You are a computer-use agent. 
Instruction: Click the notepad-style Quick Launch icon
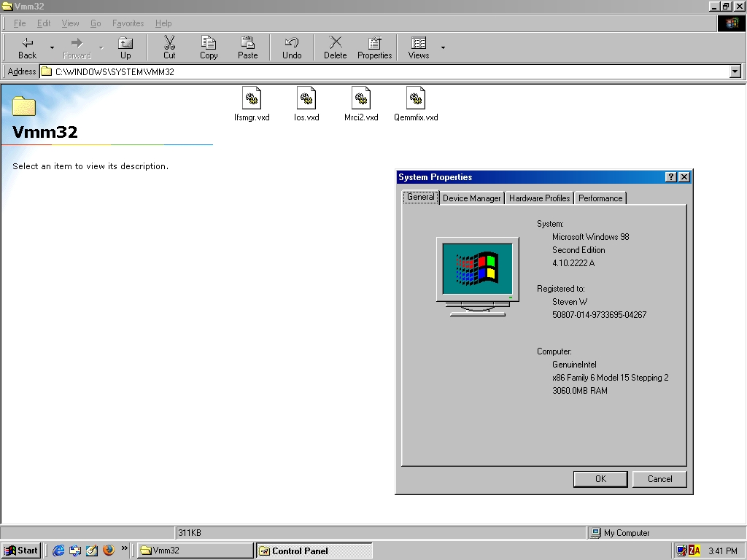click(x=92, y=551)
